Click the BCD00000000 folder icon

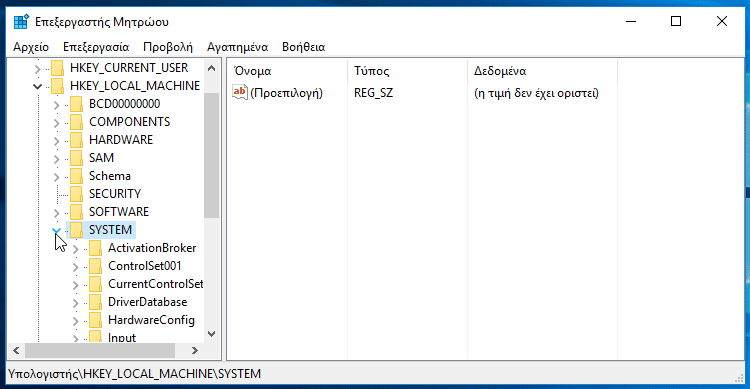click(x=77, y=104)
